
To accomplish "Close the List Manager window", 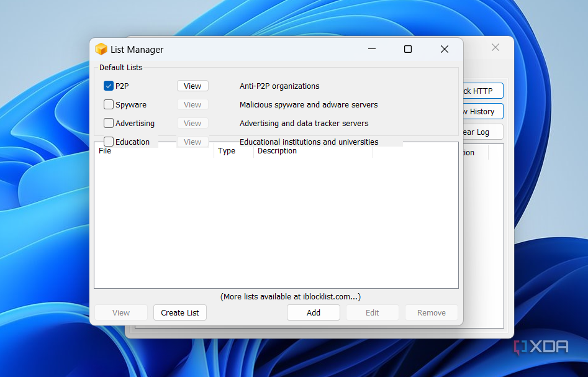I will (445, 49).
